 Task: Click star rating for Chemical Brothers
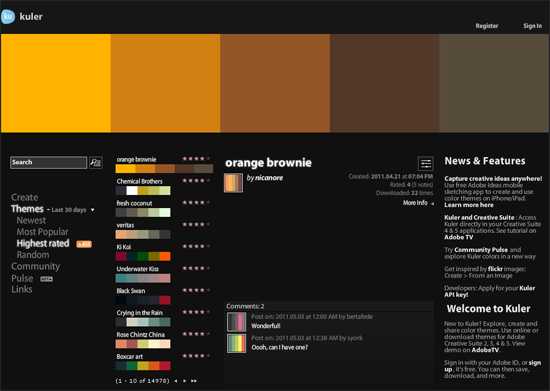point(196,181)
